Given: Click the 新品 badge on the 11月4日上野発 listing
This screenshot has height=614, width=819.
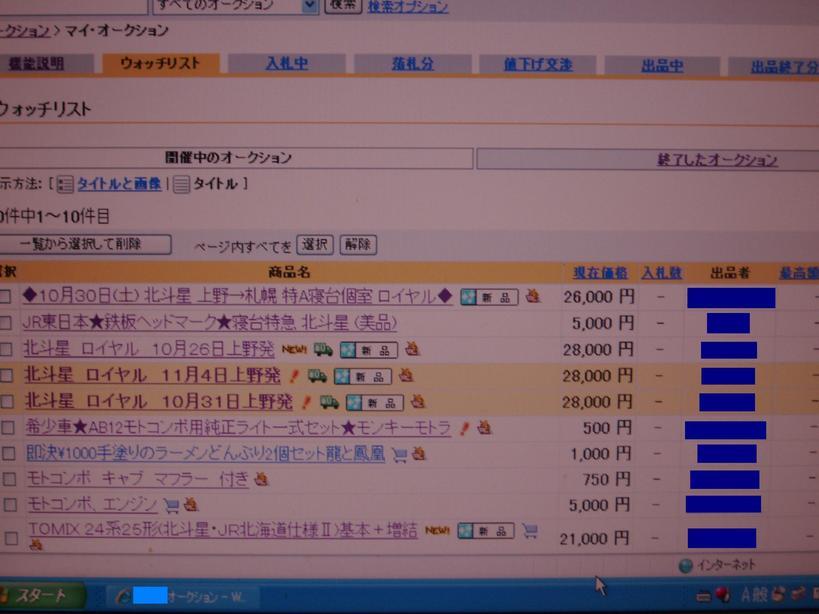Looking at the screenshot, I should [x=368, y=376].
